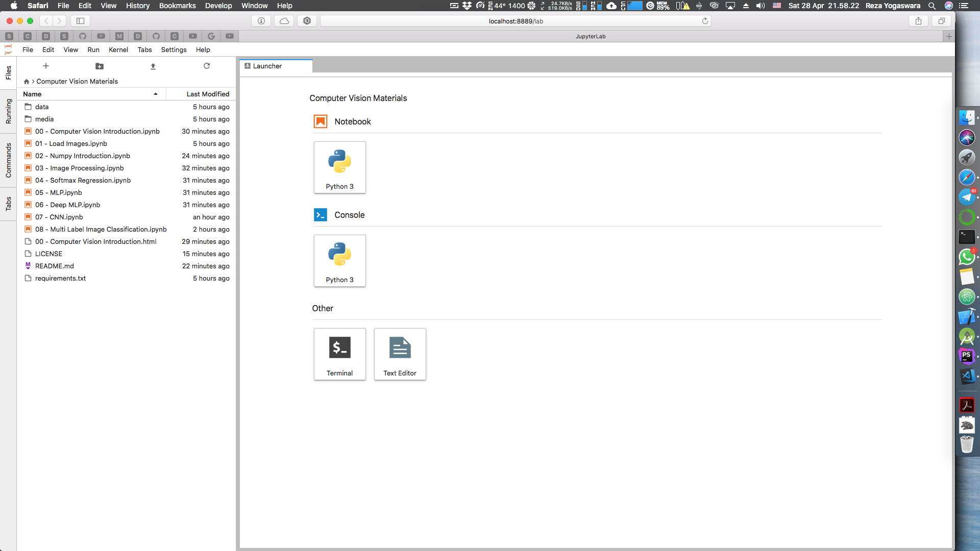Sort by Last Modified column
980x551 pixels.
point(208,94)
